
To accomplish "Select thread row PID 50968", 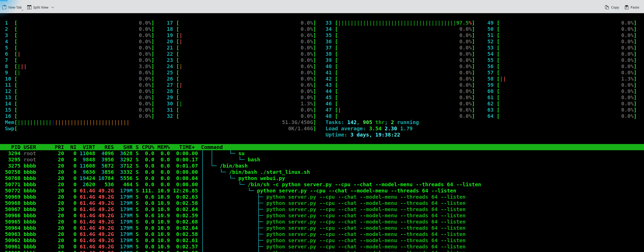I will [x=322, y=203].
